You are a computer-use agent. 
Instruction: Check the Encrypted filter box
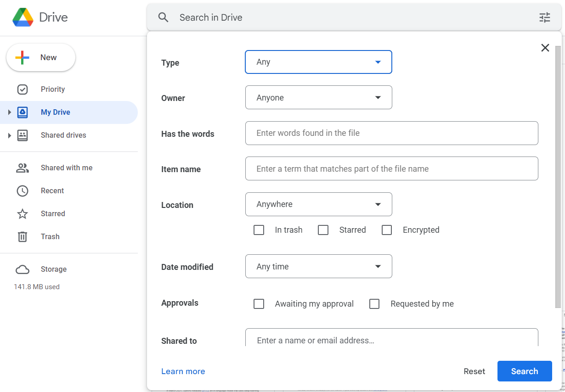387,230
